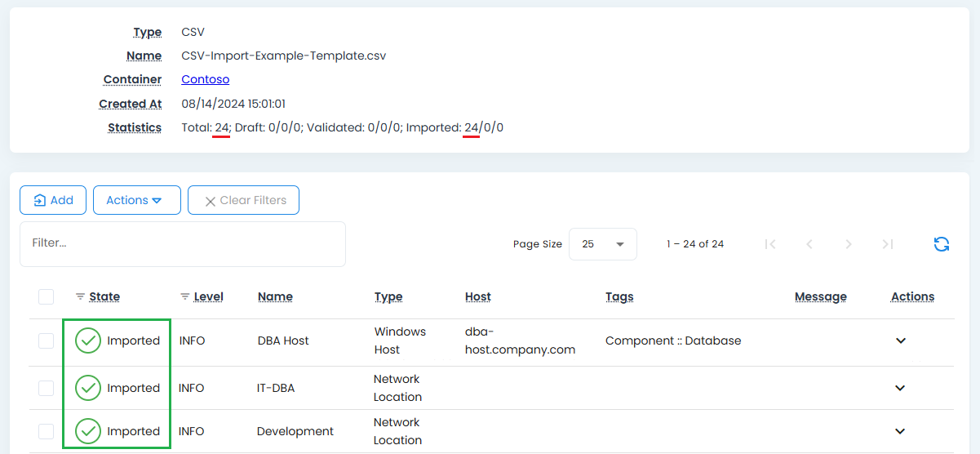
Task: Jump to the last page icon
Action: pyautogui.click(x=888, y=244)
